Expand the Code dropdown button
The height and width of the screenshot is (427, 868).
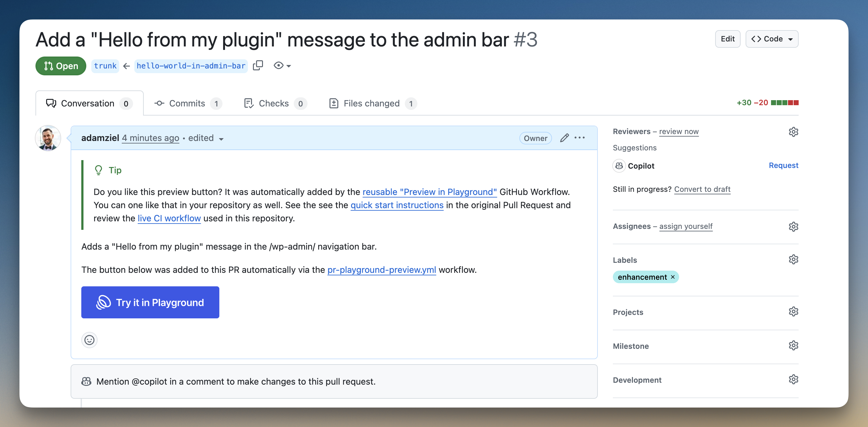[772, 39]
